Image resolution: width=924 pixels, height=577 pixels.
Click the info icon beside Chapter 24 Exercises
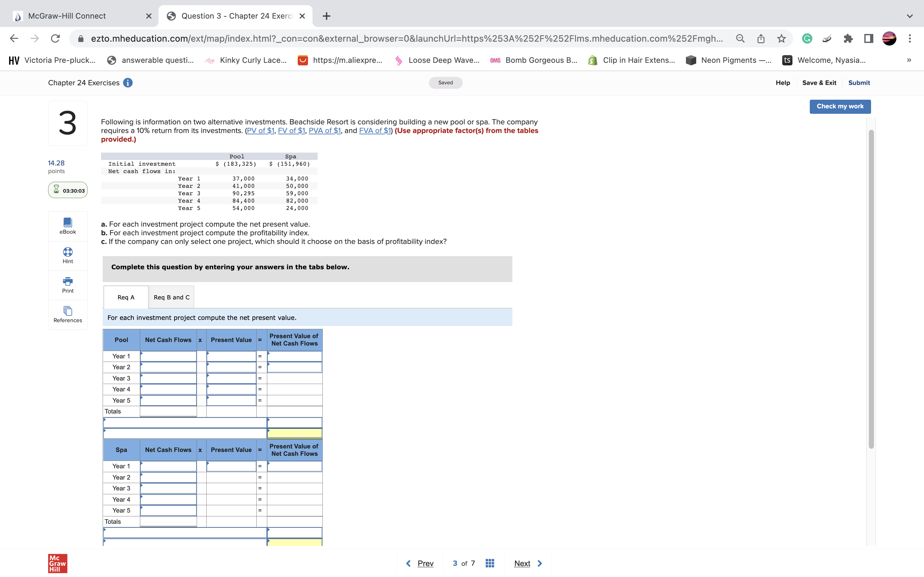pos(127,82)
